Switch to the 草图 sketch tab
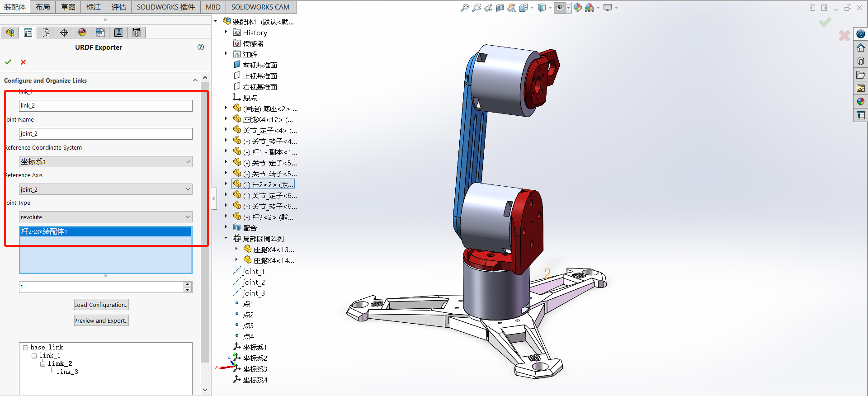Image resolution: width=868 pixels, height=396 pixels. tap(68, 7)
